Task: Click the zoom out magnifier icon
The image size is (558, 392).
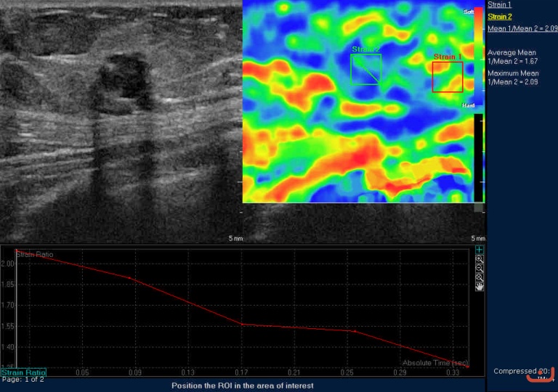Action: point(480,268)
